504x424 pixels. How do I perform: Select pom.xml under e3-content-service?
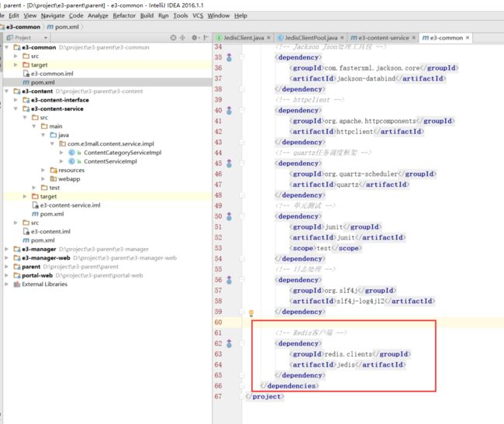[x=52, y=214]
